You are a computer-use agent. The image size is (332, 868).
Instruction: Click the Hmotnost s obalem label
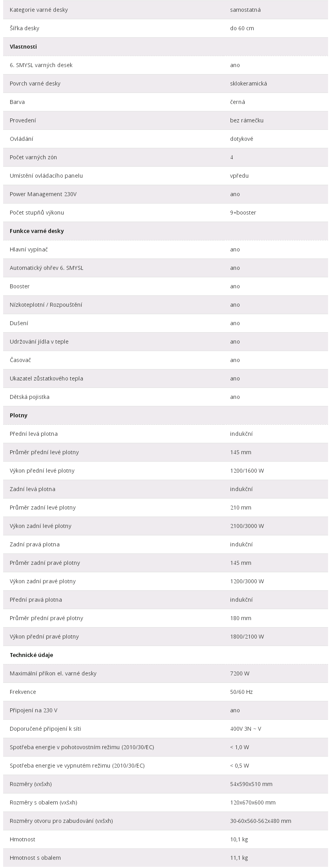click(x=35, y=858)
